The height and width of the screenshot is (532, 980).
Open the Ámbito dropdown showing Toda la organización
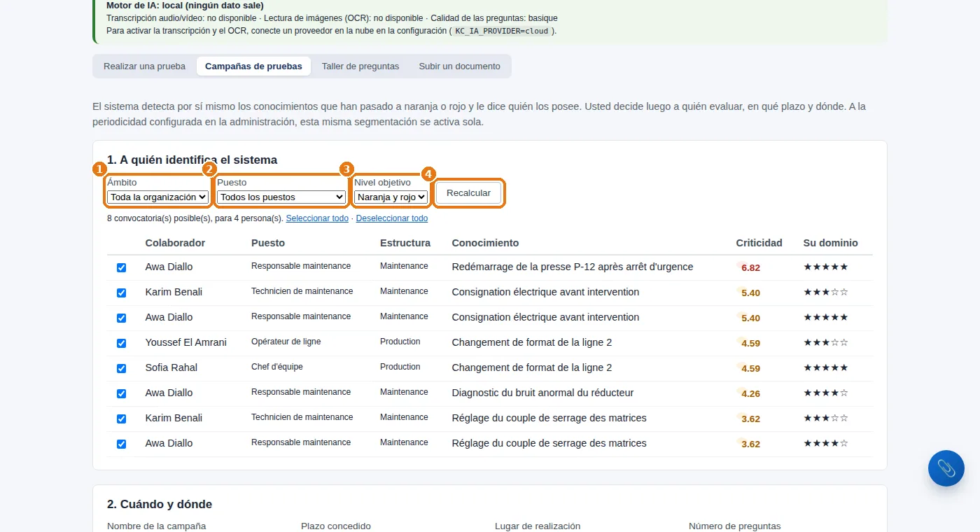point(158,197)
